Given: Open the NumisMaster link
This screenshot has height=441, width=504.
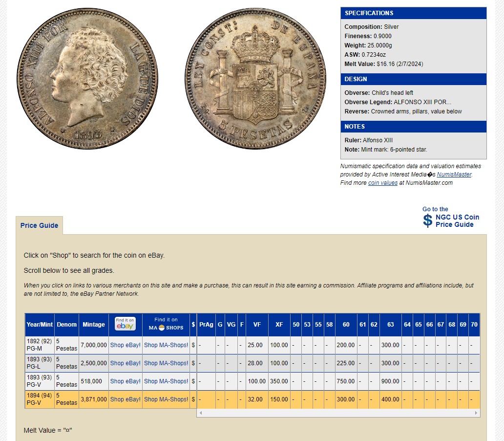Looking at the screenshot, I should pos(454,175).
